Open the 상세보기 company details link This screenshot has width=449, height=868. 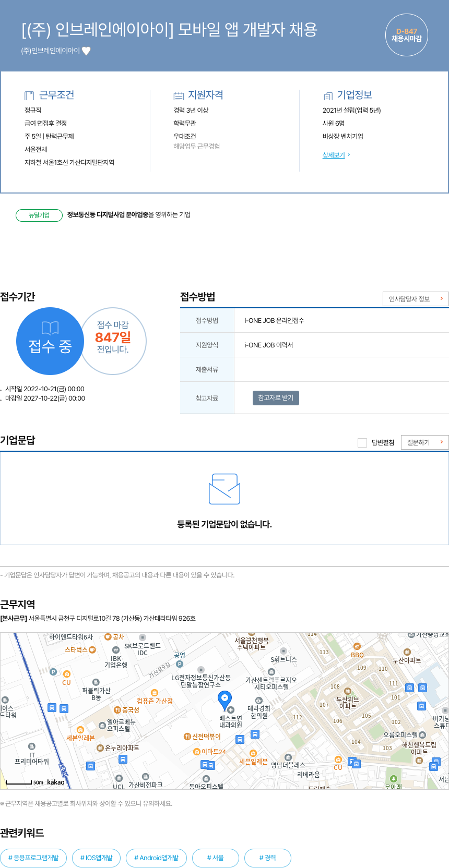(334, 155)
